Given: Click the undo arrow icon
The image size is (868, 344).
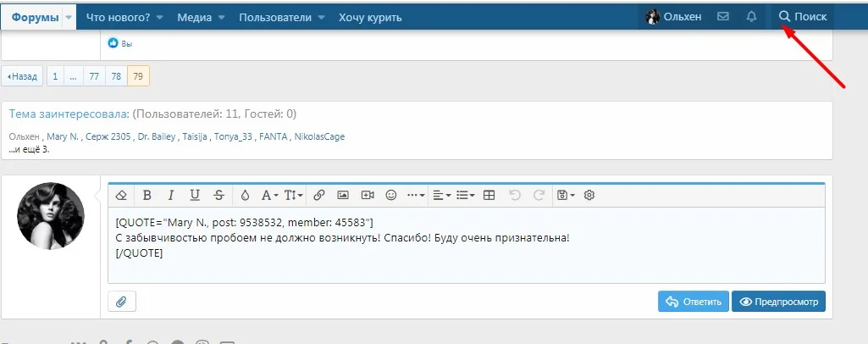Looking at the screenshot, I should 515,195.
